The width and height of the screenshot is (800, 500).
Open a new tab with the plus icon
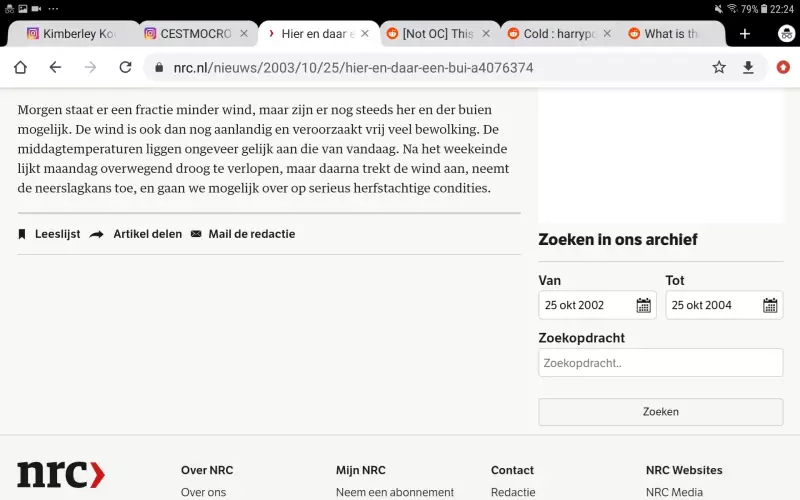pyautogui.click(x=745, y=34)
